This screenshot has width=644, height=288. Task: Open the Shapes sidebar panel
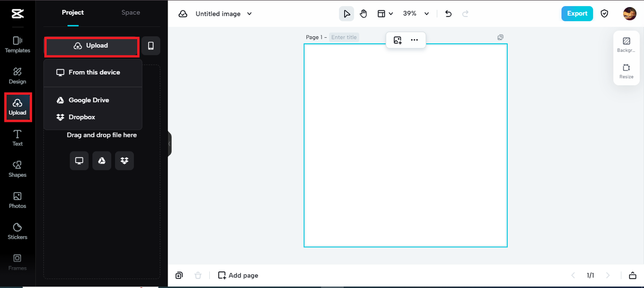(x=18, y=169)
